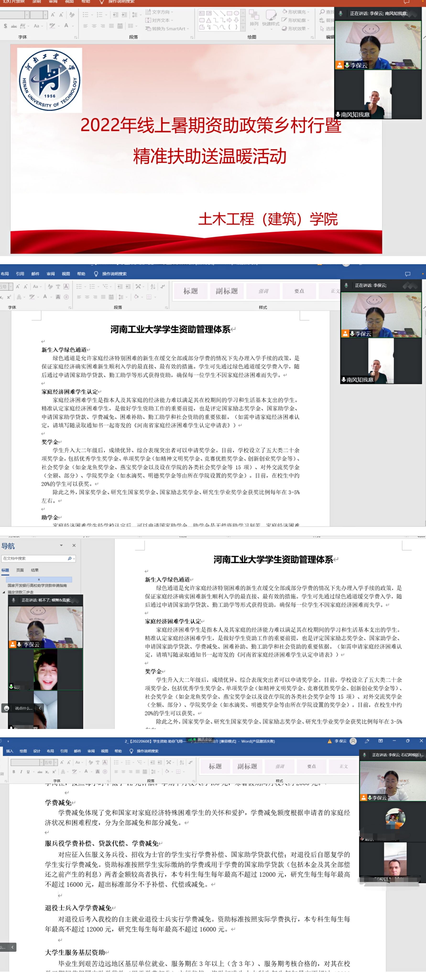Click multilevel list icon in middle Word window
This screenshot has width=426, height=980.
pyautogui.click(x=106, y=286)
